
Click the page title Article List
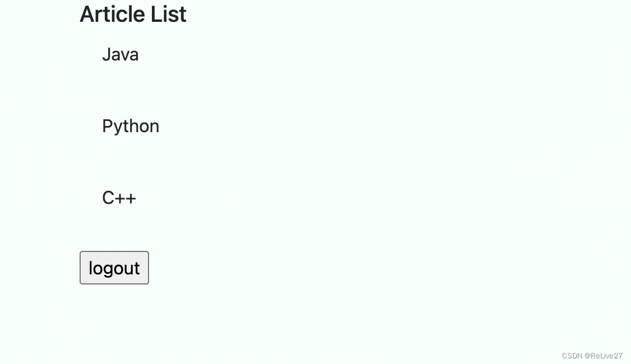click(133, 15)
